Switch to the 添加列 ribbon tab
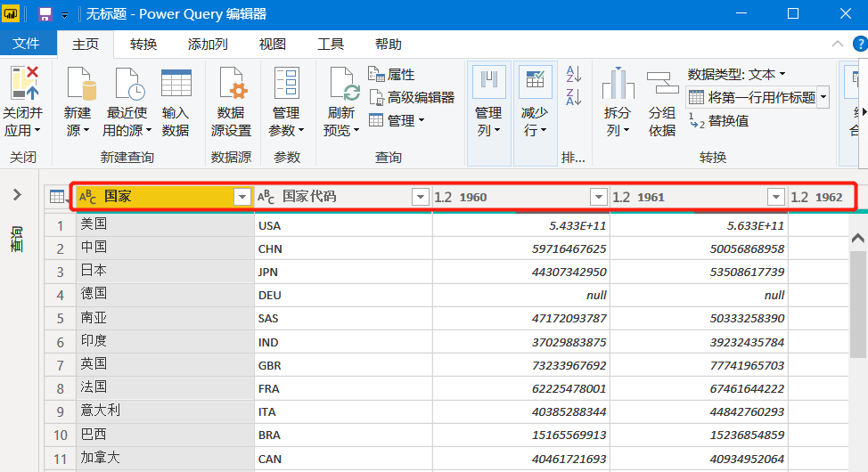The image size is (868, 472). pyautogui.click(x=208, y=45)
